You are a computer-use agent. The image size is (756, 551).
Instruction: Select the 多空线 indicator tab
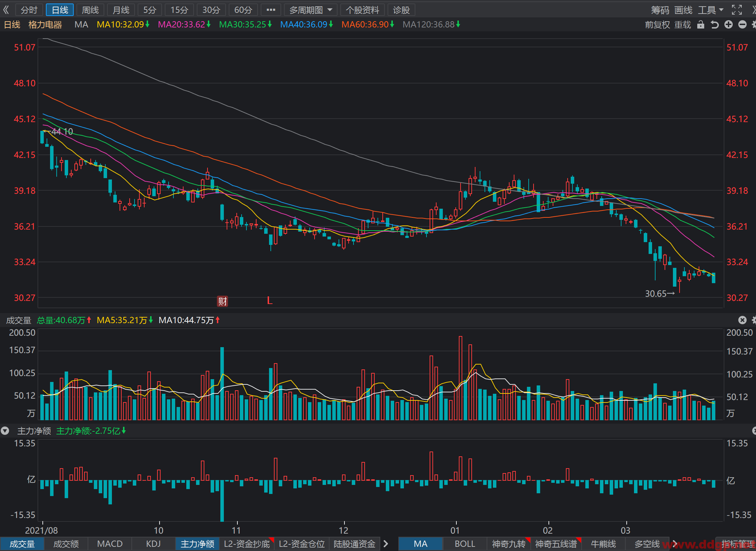(647, 544)
